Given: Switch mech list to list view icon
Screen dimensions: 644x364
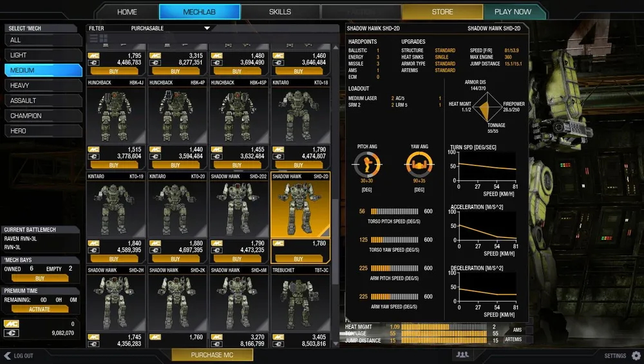Looking at the screenshot, I should click(93, 39).
